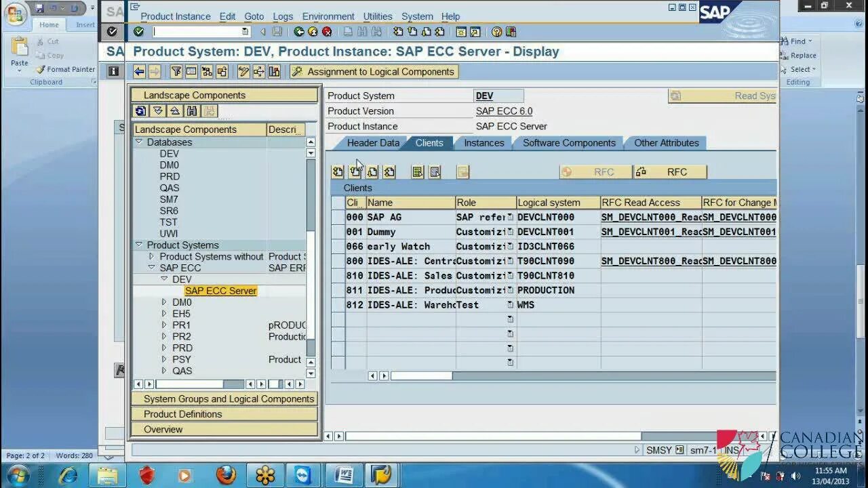Expand the DM0 product system node
The width and height of the screenshot is (868, 488).
coord(164,302)
